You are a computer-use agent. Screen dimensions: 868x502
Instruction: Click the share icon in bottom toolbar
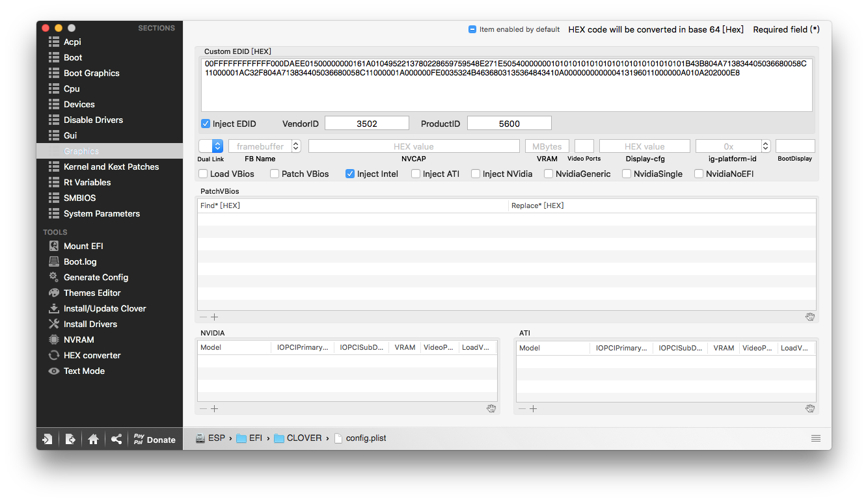pos(116,439)
